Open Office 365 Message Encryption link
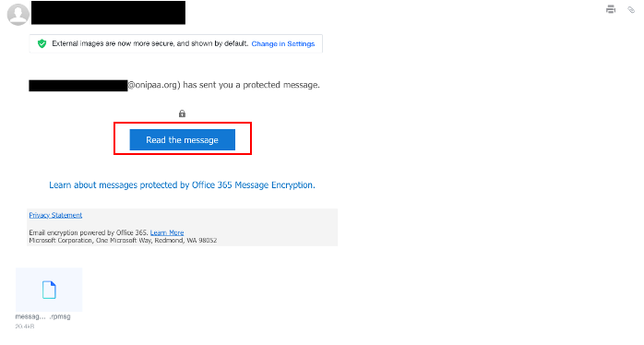Viewport: 644px width, 345px height. click(x=182, y=184)
